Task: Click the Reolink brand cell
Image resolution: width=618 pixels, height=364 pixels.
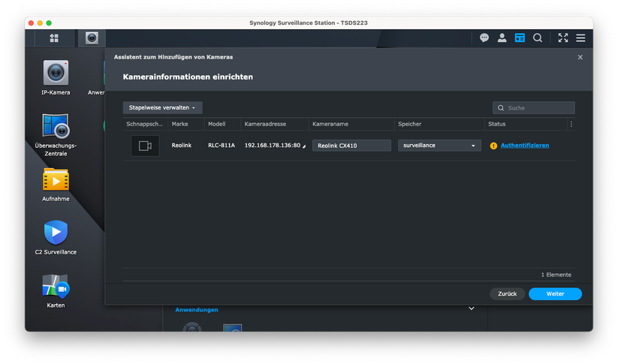Action: point(181,146)
